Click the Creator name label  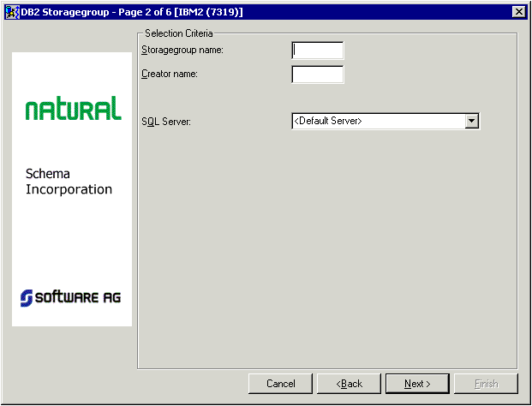click(170, 75)
